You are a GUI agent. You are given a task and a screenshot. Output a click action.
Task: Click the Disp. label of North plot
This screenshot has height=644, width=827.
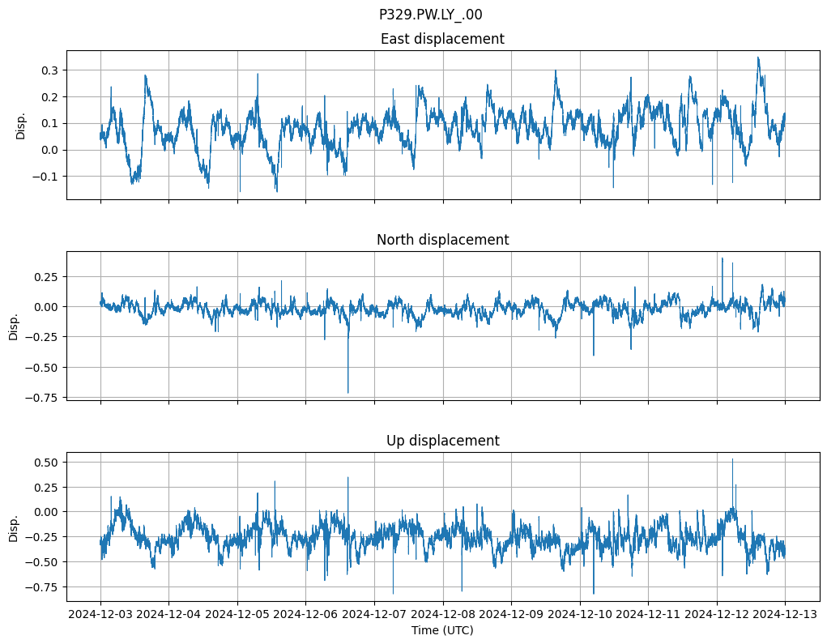tap(14, 326)
